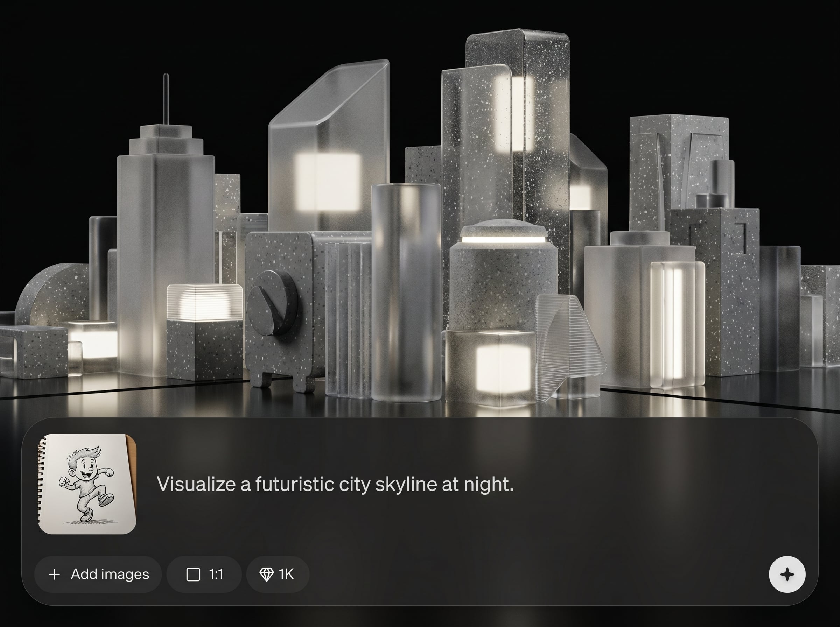Click the diamond quality icon
This screenshot has height=627, width=840.
pos(266,574)
